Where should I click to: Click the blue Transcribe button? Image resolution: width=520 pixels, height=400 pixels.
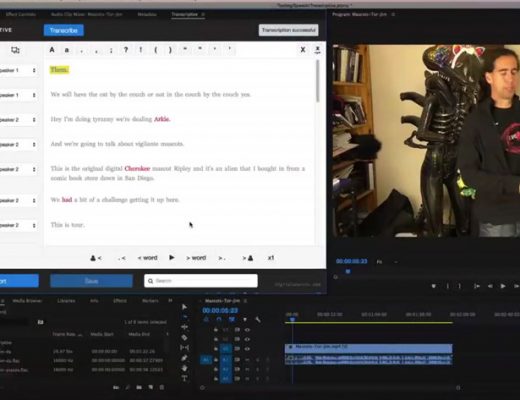(x=64, y=30)
